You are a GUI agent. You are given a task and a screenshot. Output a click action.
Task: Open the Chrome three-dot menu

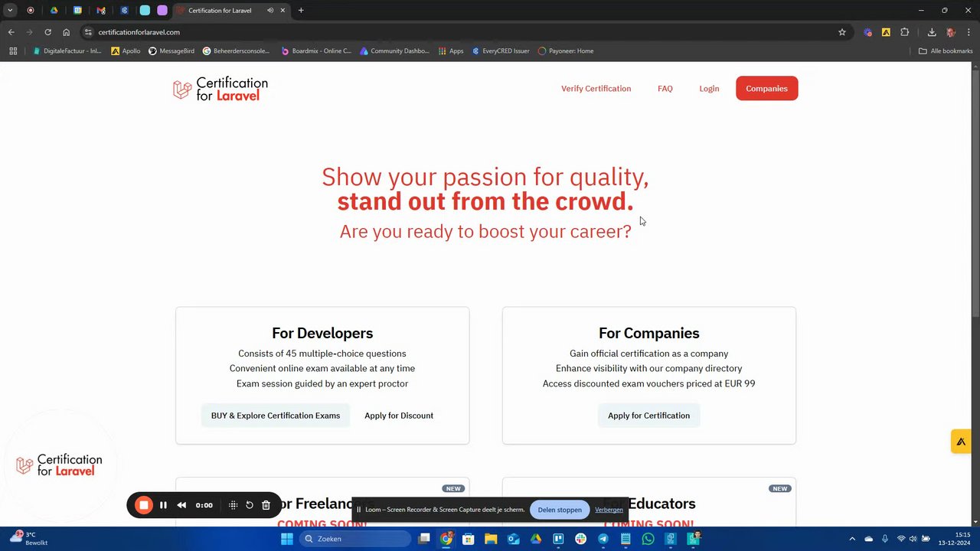point(969,32)
